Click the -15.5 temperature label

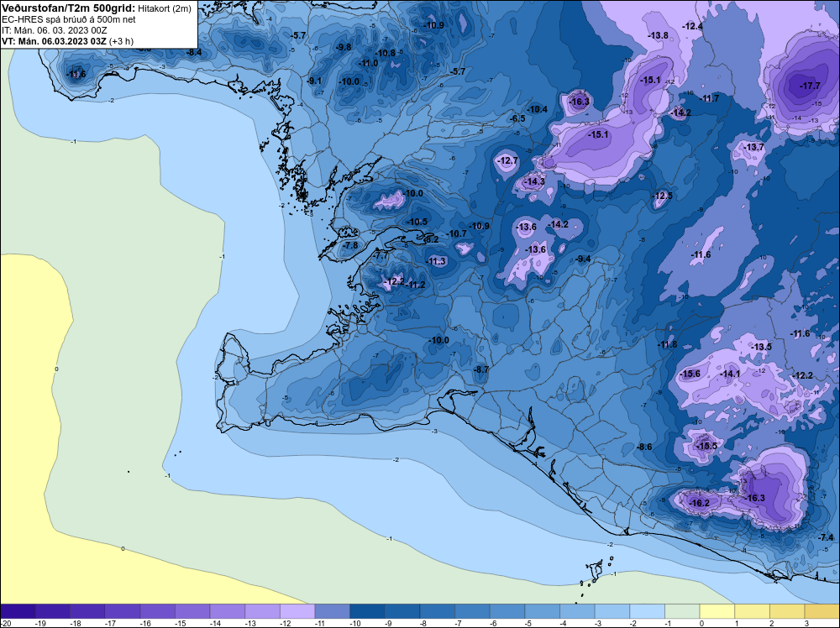click(706, 446)
